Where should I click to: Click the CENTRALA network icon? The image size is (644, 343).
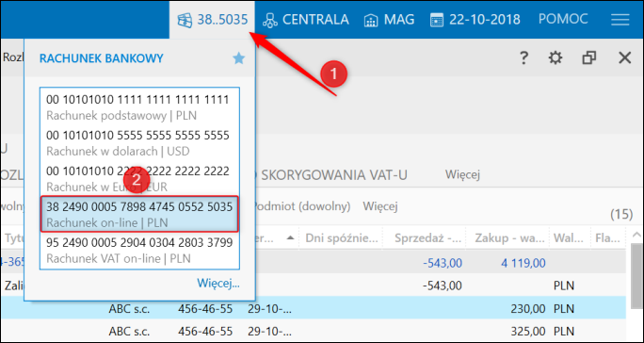pos(270,20)
